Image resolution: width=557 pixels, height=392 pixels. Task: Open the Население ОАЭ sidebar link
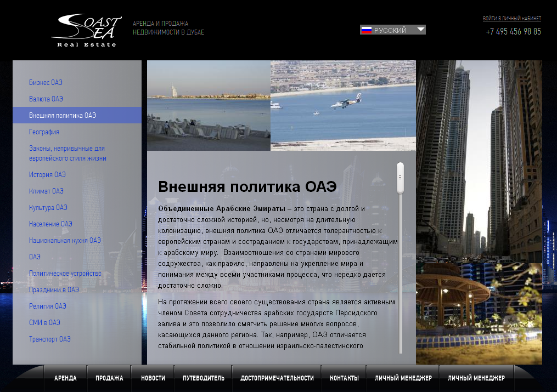(x=50, y=224)
